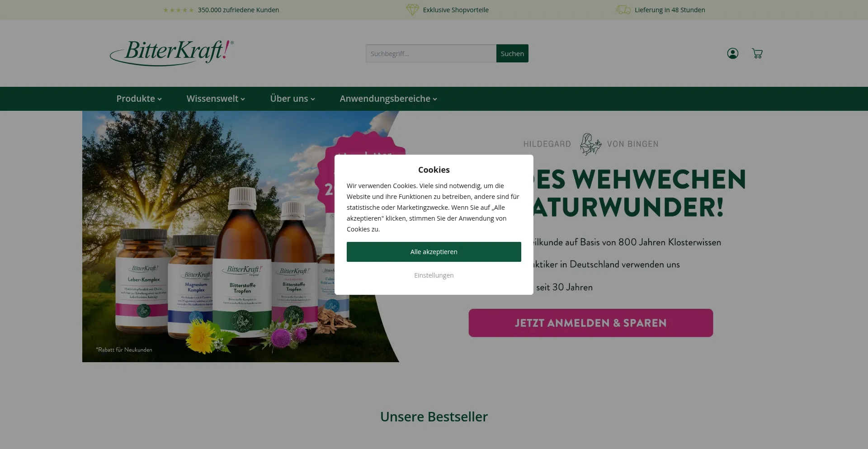Click the 'VON BINGEN' text
Screen dimensions: 868x449
(633, 144)
